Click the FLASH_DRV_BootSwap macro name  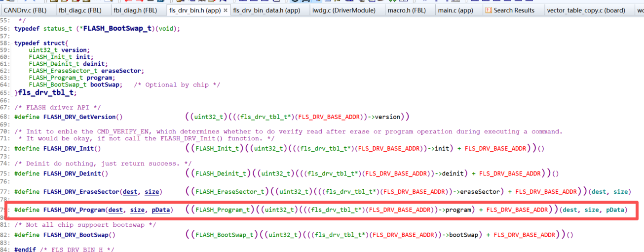(x=76, y=235)
